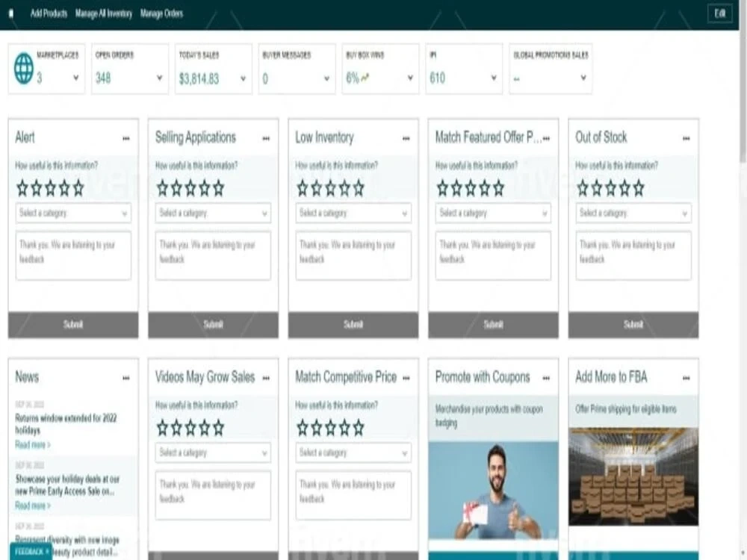This screenshot has height=560, width=747.
Task: Open the Add More to FBA options menu
Action: click(686, 378)
